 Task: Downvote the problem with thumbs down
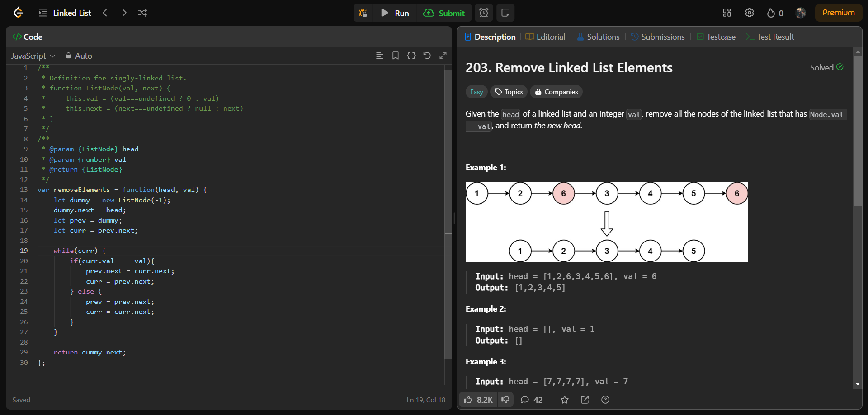click(x=505, y=400)
